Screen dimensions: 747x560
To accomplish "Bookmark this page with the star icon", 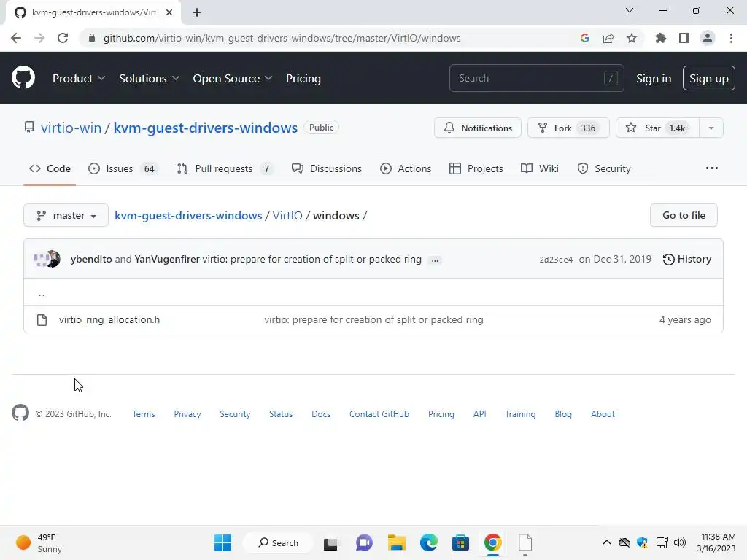I will pyautogui.click(x=631, y=38).
